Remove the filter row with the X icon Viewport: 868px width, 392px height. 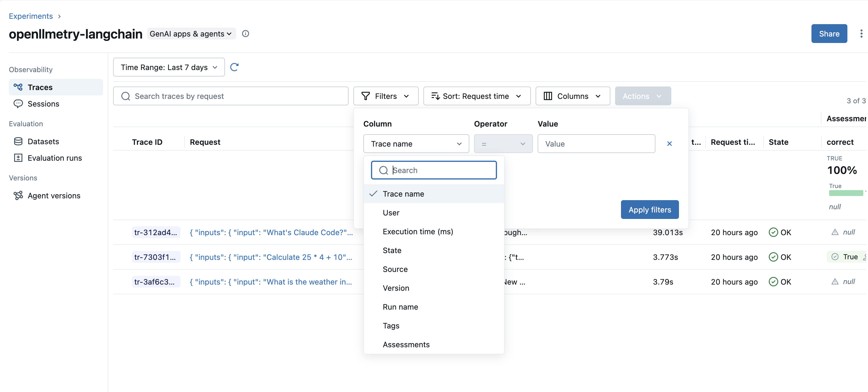(669, 143)
